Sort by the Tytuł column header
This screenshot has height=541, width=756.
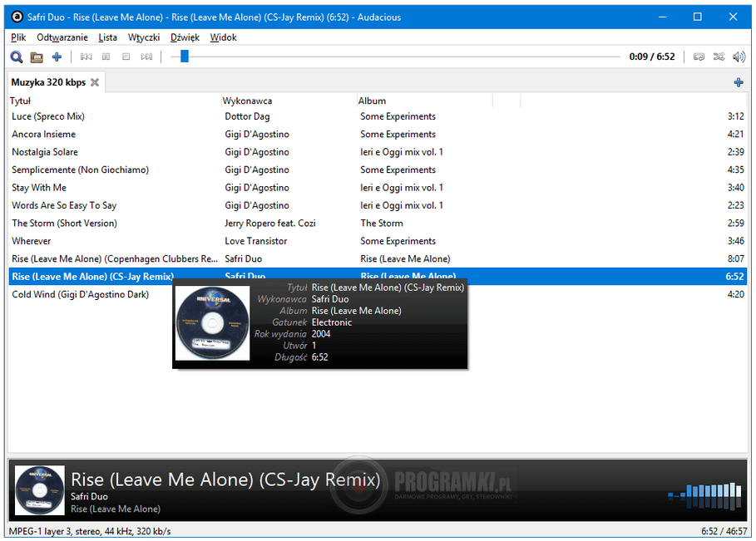pyautogui.click(x=115, y=101)
